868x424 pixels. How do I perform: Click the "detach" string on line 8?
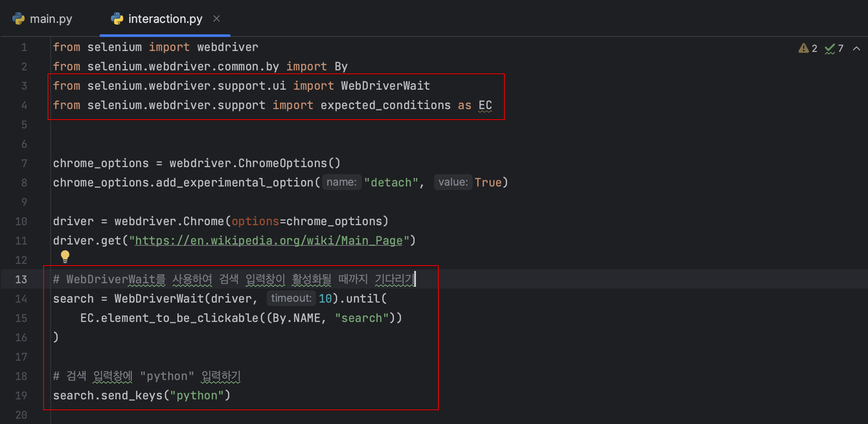tap(391, 183)
